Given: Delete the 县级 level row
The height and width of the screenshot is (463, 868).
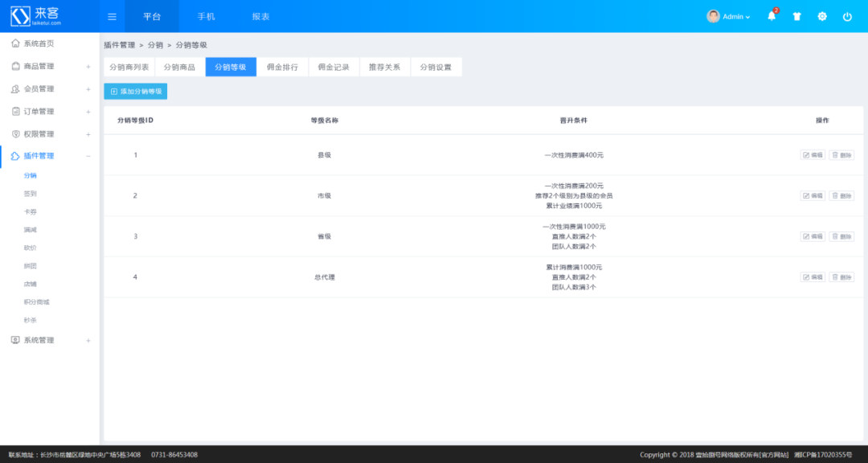Looking at the screenshot, I should point(841,155).
